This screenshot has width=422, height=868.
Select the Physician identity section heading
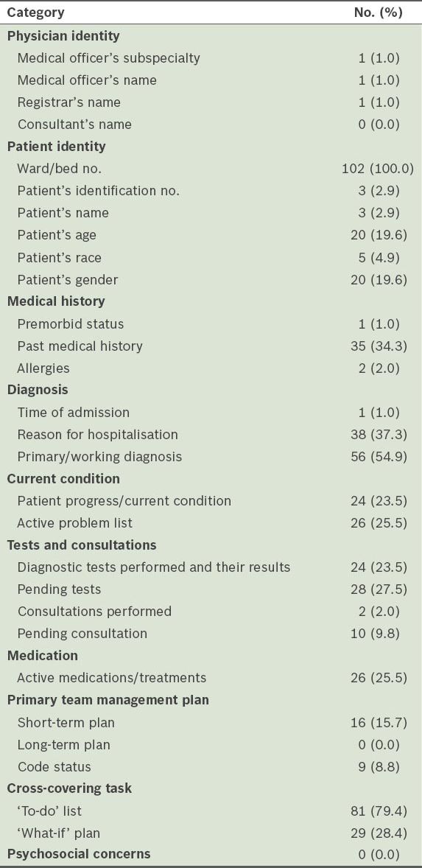(63, 36)
